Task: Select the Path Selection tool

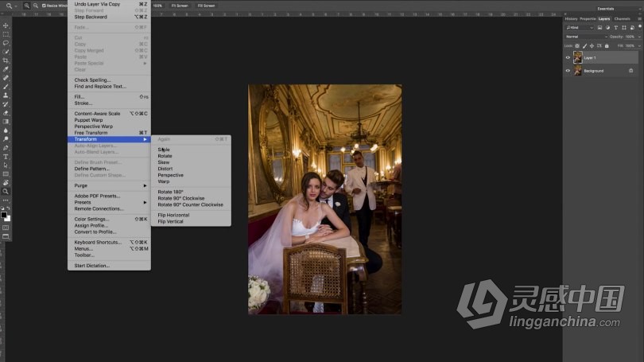Action: click(x=6, y=165)
